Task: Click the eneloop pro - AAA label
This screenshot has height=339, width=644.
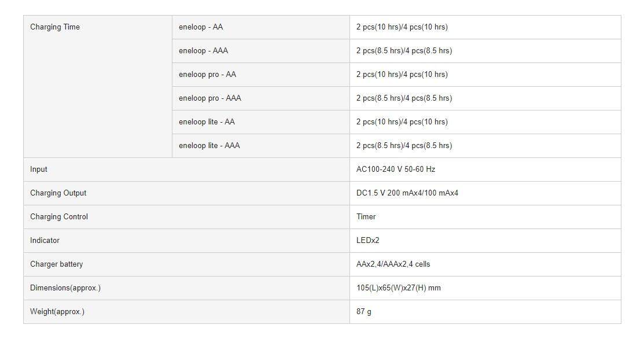Action: tap(210, 98)
